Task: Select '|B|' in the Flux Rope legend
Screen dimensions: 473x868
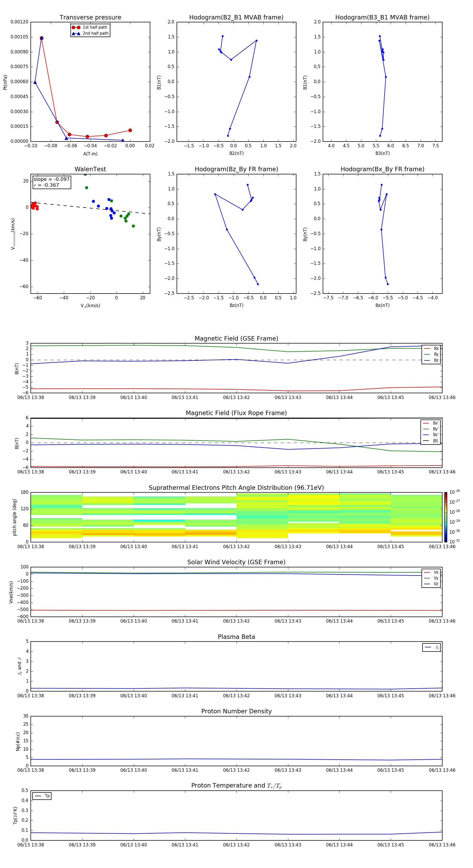Action: click(x=431, y=441)
